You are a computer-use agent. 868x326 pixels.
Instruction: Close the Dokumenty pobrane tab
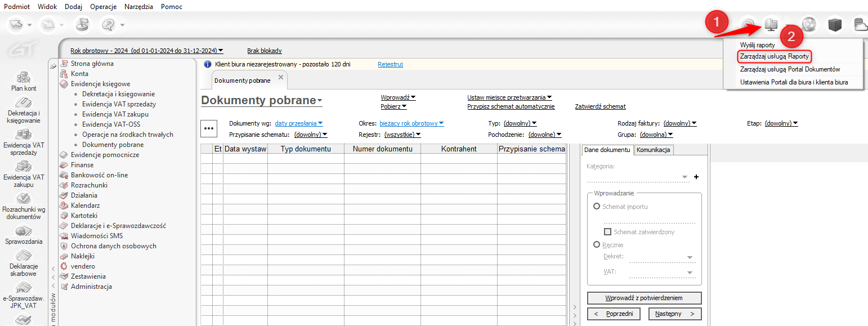tap(281, 78)
